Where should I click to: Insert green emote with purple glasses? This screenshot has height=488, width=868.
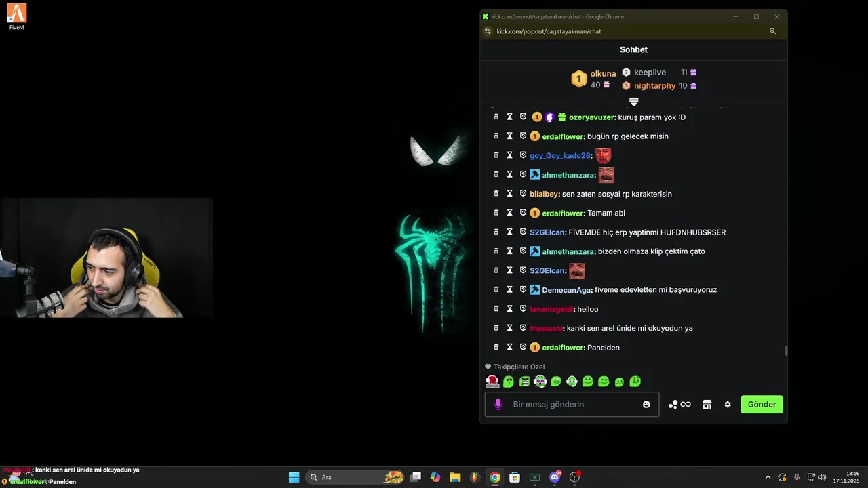pos(540,382)
